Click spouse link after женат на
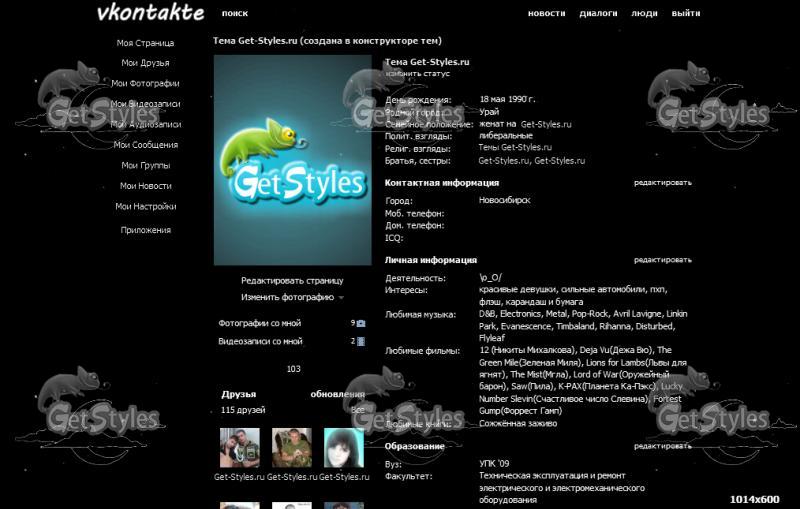800x509 pixels. [x=546, y=124]
